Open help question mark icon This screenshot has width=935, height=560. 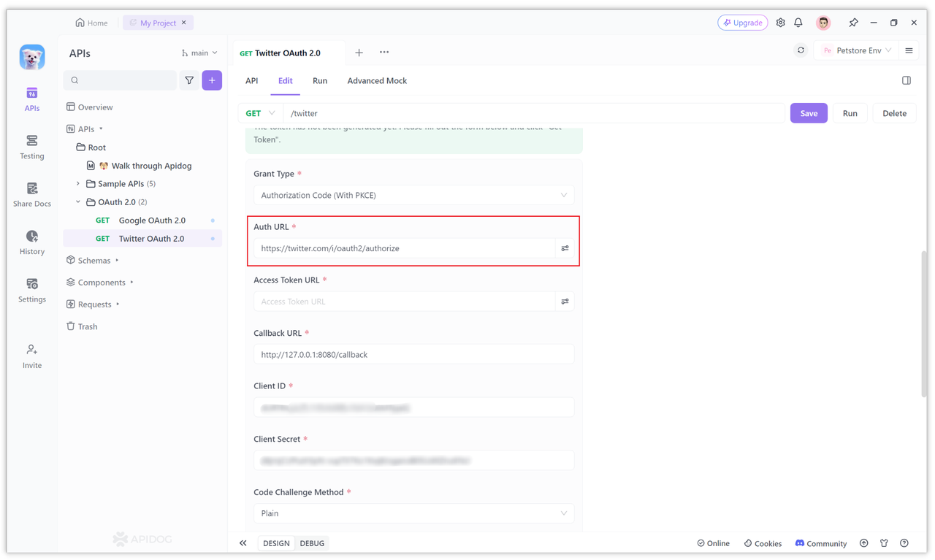(904, 543)
